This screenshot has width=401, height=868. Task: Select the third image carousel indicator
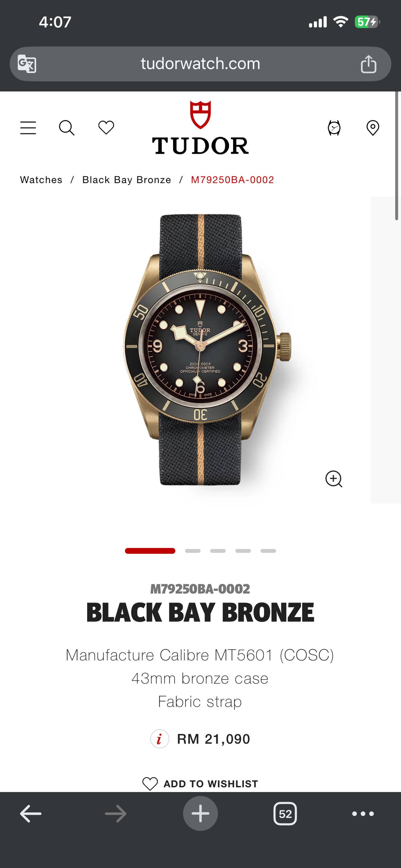point(218,551)
